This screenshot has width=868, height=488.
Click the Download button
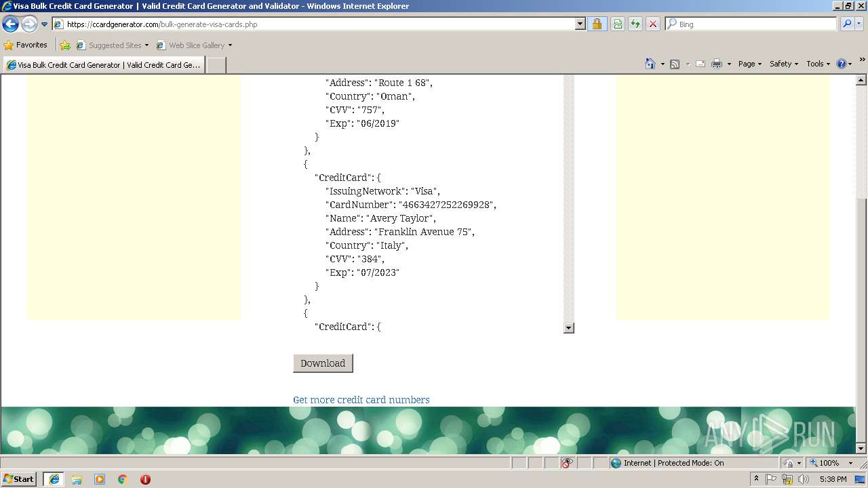(323, 363)
